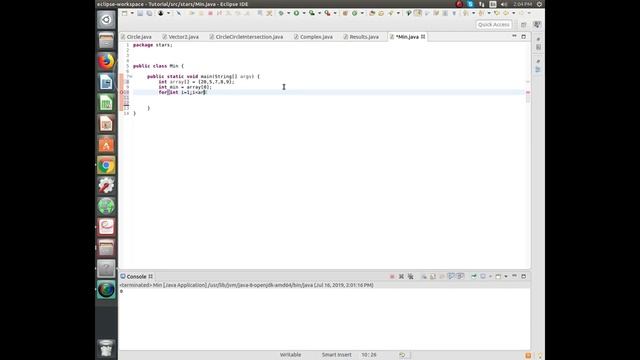Open the Search dropdown arrow
The width and height of the screenshot is (640, 360).
point(398,13)
